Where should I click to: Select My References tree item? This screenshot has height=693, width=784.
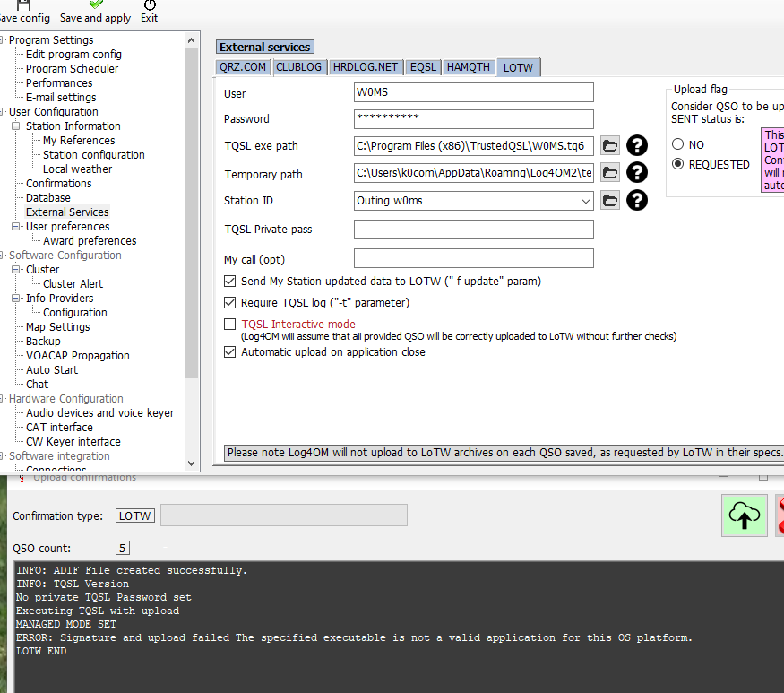(79, 141)
